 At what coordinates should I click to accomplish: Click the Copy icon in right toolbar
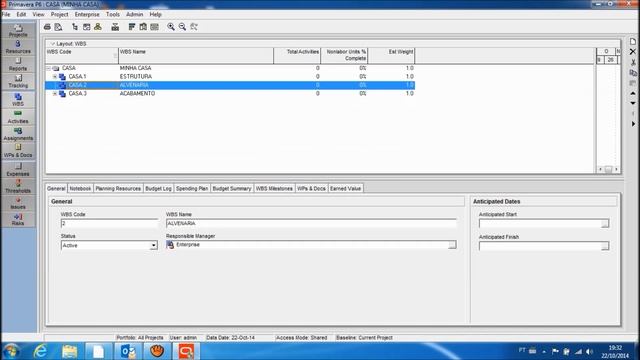click(x=633, y=73)
